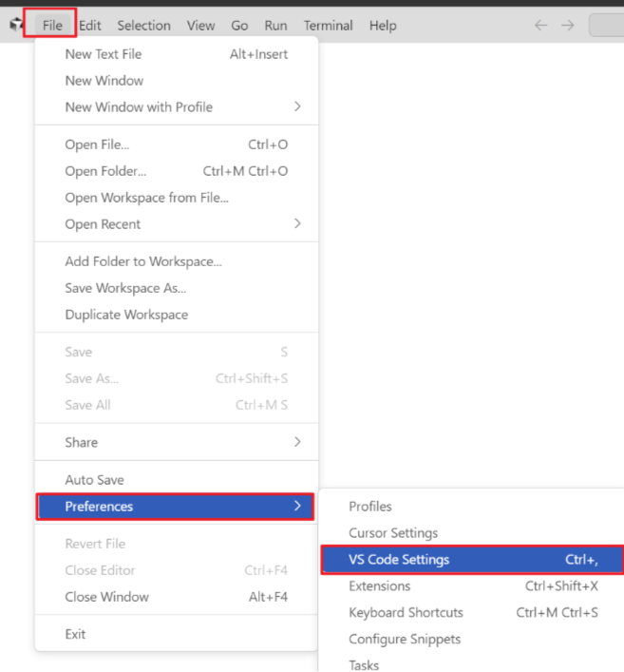Open the View menu

200,26
